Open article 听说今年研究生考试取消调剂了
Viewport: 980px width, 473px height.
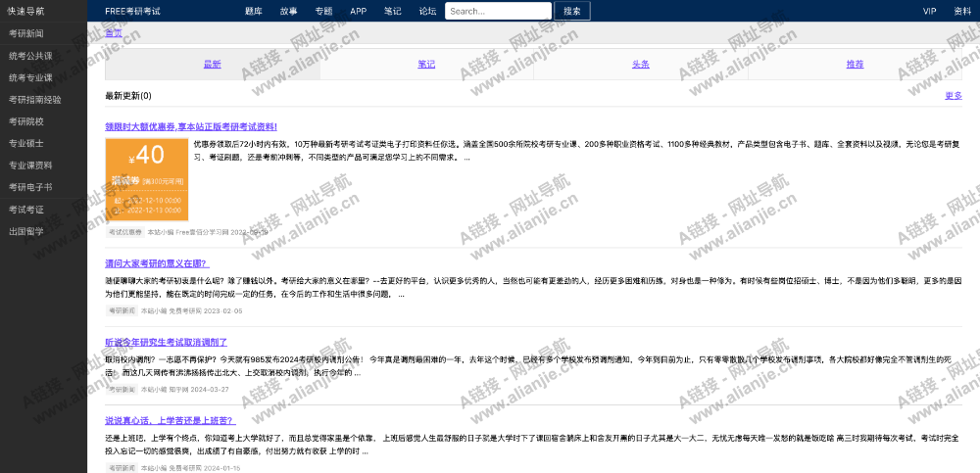point(166,343)
